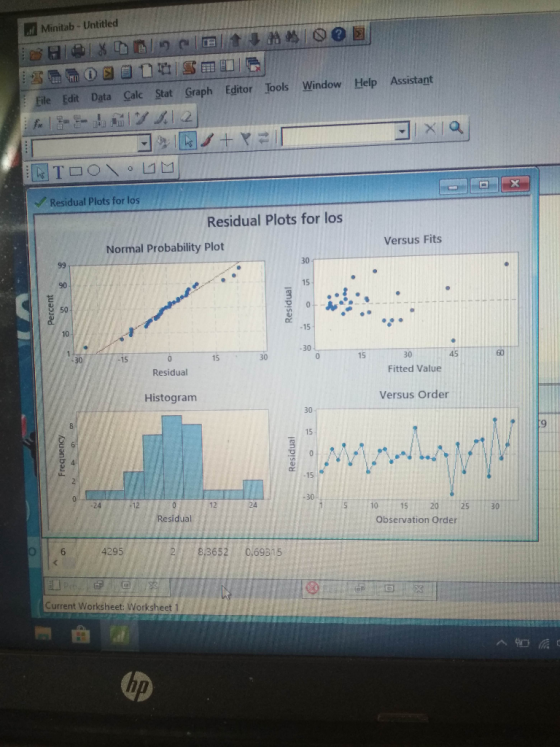Open the File menu
The height and width of the screenshot is (747, 560).
pos(43,101)
